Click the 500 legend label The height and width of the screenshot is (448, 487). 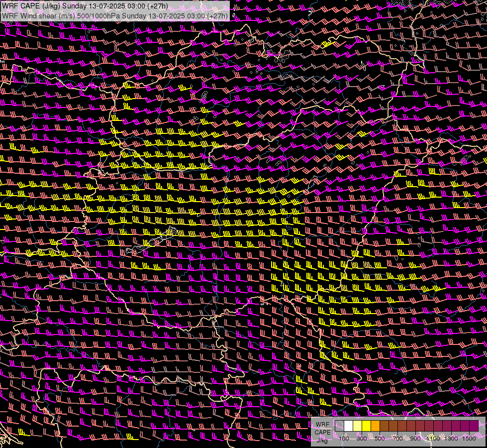coord(380,439)
